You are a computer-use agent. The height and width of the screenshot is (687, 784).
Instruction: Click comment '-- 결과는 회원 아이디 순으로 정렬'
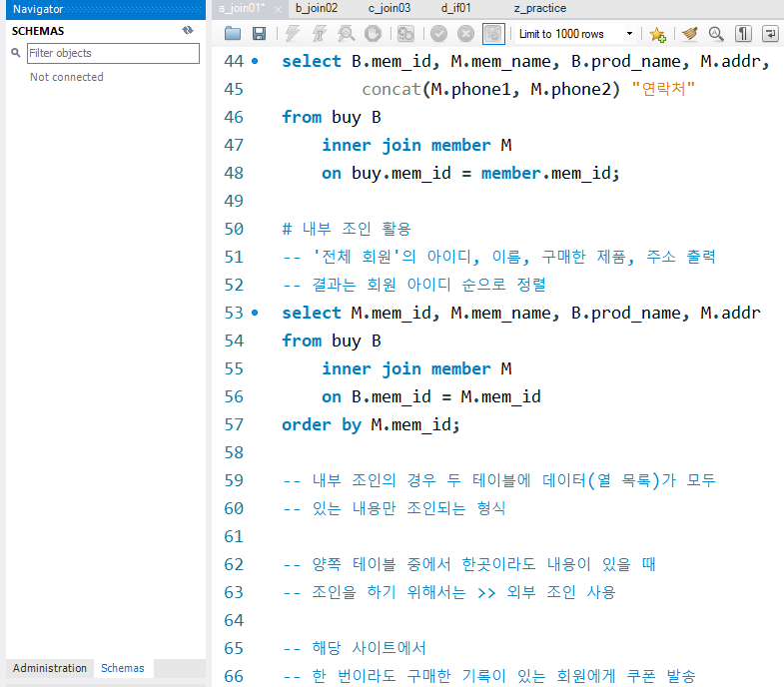[x=414, y=285]
